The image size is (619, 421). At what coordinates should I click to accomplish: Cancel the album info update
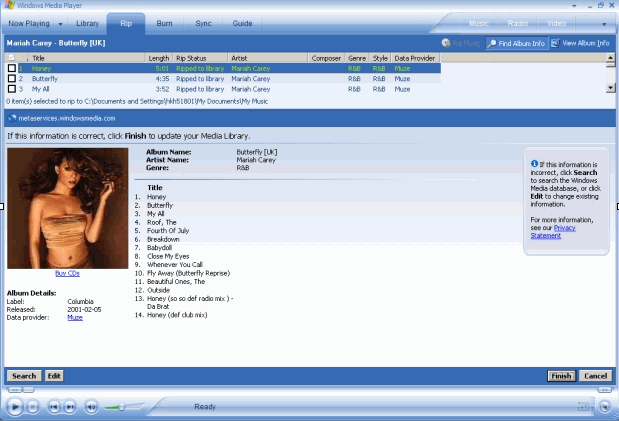click(595, 376)
